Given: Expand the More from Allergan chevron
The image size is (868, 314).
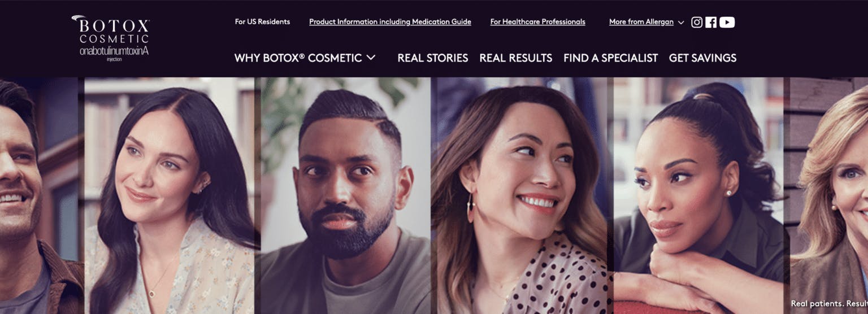Looking at the screenshot, I should pos(681,23).
